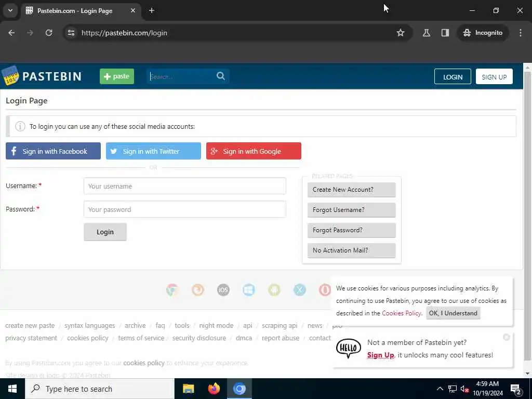Click the iOS app icon in footer
The width and height of the screenshot is (532, 399).
(223, 290)
